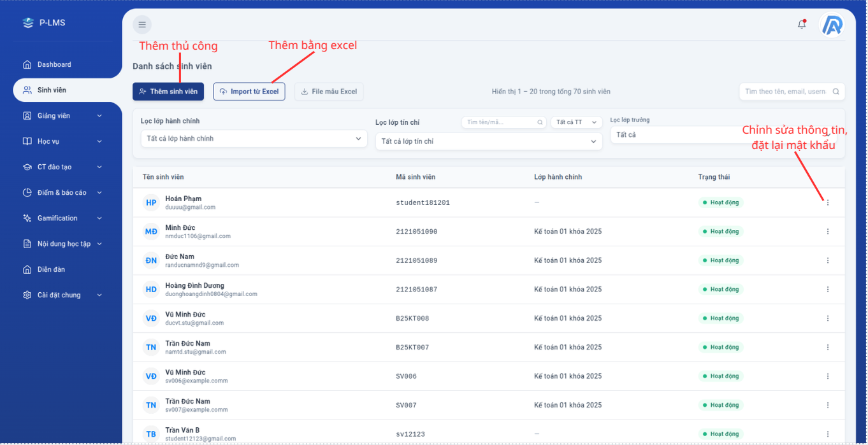Screen dimensions: 868x445
Task: Expand the Gamification sidebar chevron
Action: (99, 218)
